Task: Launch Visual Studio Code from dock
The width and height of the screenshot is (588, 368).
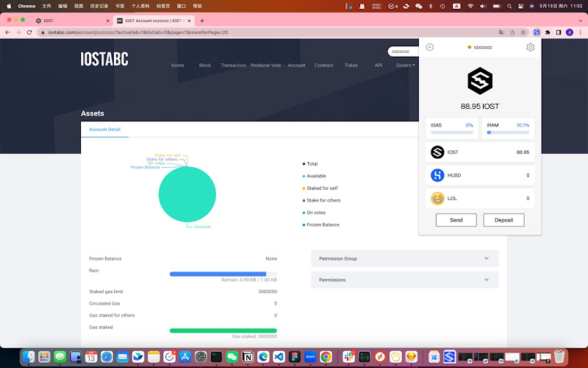Action: click(279, 356)
